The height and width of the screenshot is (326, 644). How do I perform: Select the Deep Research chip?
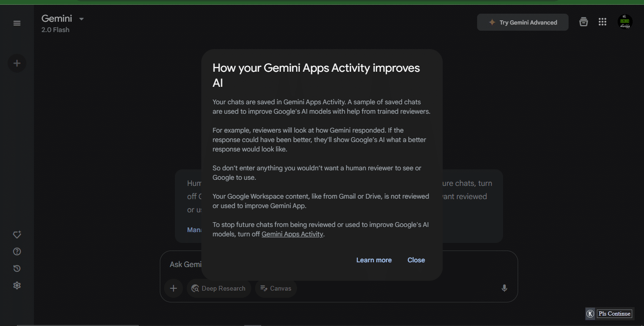pos(219,288)
